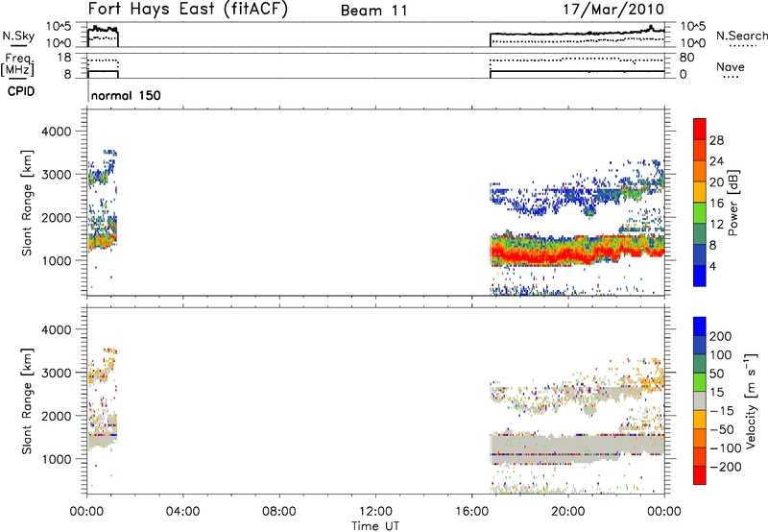Click the 'normal 150' CPID text
This screenshot has width=768, height=532.
coord(126,95)
